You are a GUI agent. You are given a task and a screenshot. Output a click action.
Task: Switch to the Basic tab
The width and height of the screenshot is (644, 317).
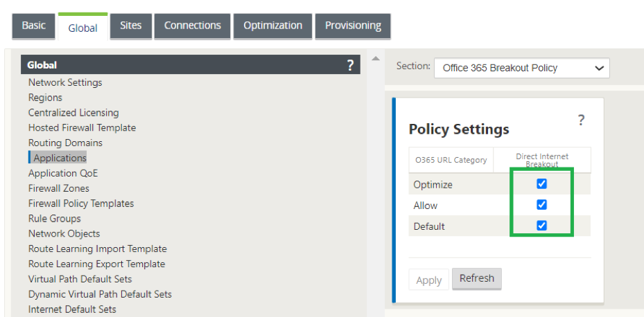pos(34,26)
